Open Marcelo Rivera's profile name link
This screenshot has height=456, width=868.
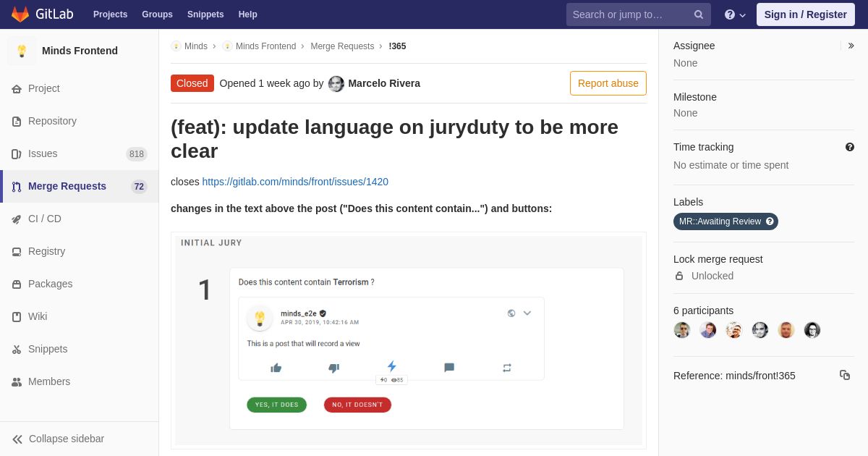coord(384,83)
